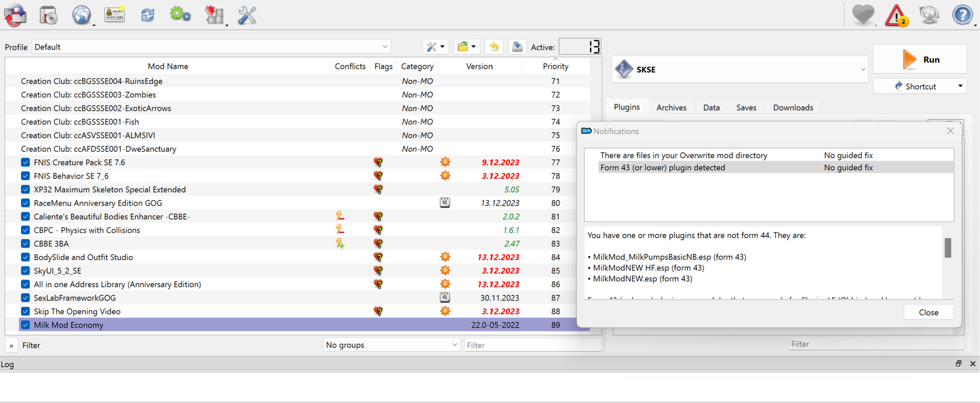Click category icon on BodySlide row
The width and height of the screenshot is (980, 403).
[x=445, y=257]
